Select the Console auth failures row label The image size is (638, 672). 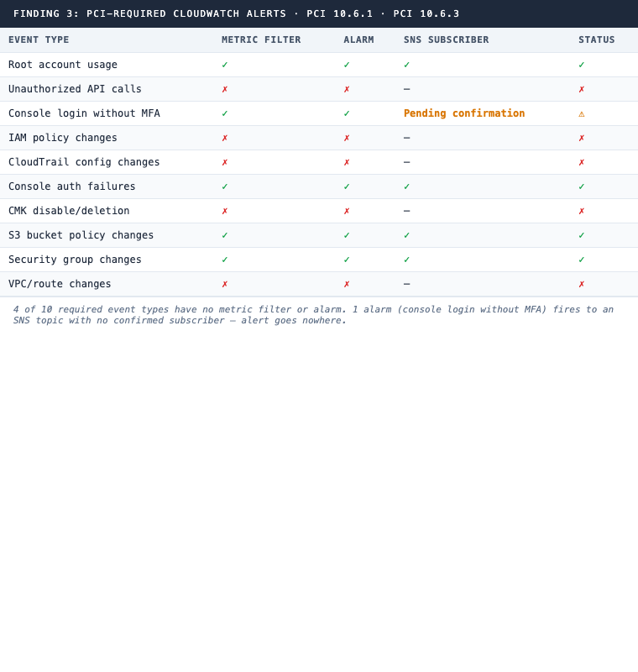pos(72,186)
